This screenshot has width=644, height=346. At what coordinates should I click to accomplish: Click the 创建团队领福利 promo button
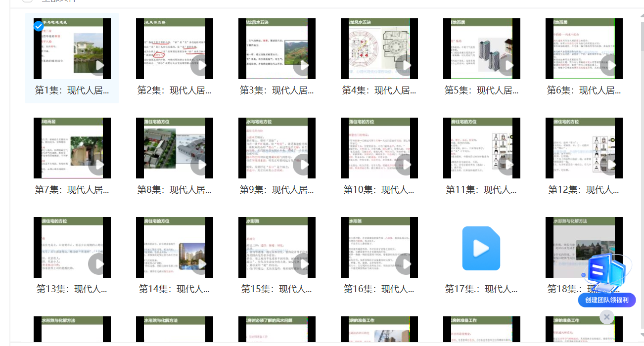[x=606, y=300]
